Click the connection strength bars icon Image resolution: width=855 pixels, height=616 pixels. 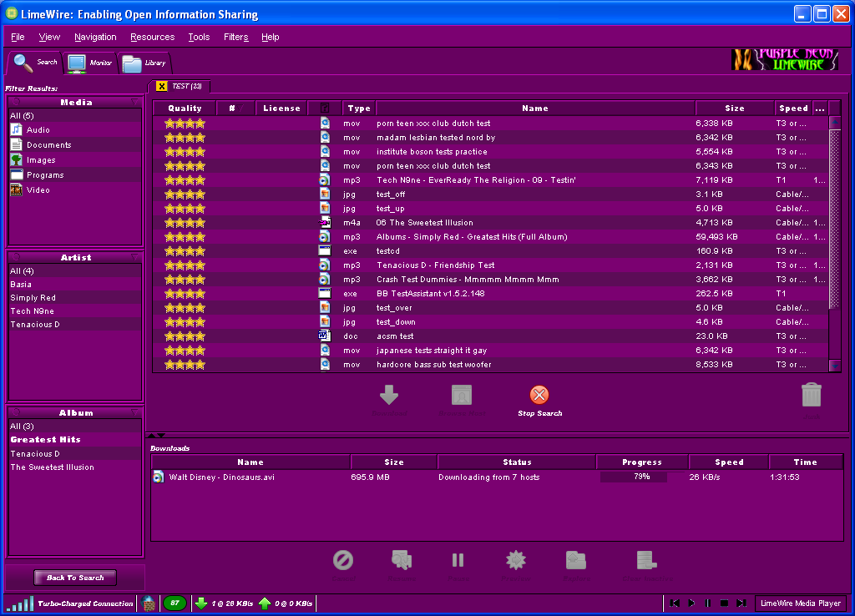20,603
